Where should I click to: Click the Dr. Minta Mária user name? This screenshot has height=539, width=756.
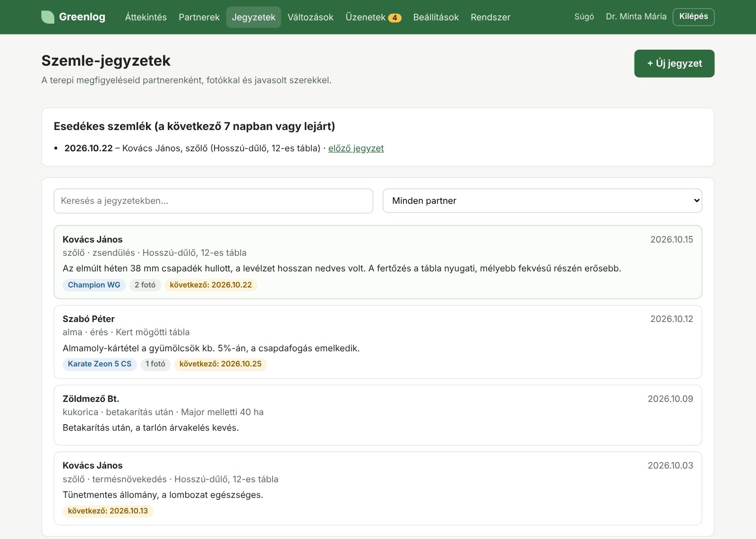click(636, 17)
